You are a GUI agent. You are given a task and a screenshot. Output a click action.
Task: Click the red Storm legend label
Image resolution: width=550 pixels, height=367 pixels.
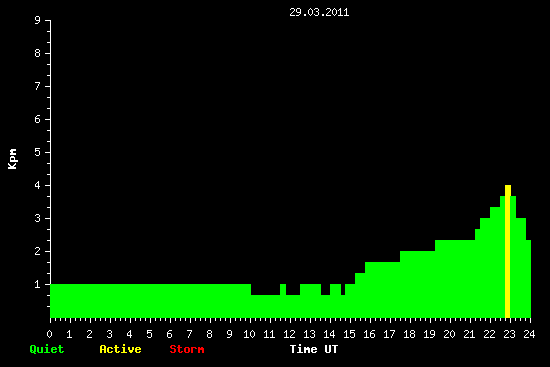tap(187, 349)
